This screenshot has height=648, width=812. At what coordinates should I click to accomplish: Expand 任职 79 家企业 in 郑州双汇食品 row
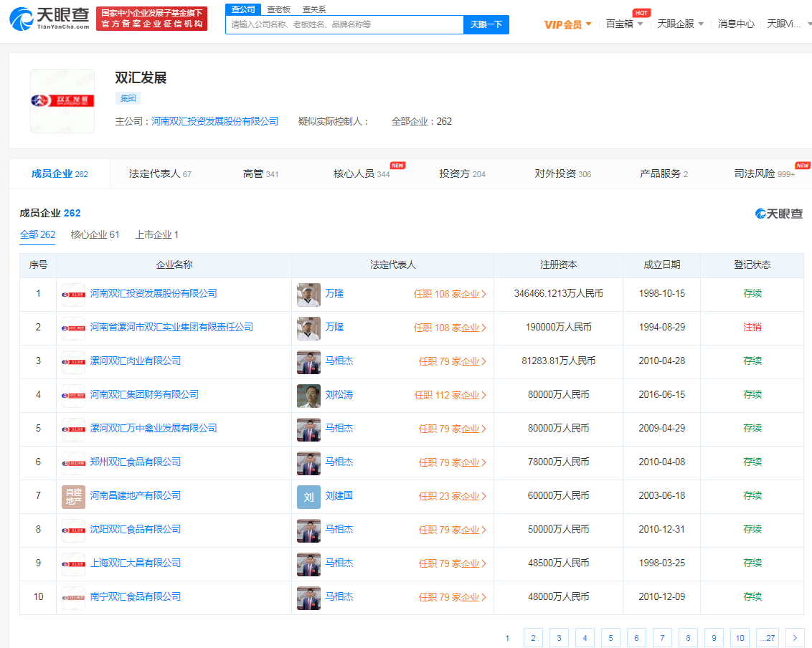click(452, 462)
